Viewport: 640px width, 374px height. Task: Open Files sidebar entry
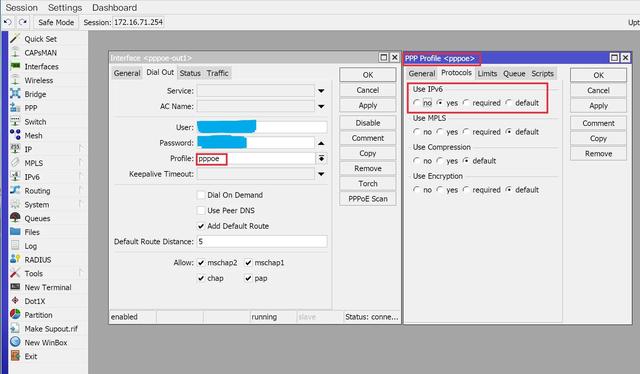tap(32, 232)
